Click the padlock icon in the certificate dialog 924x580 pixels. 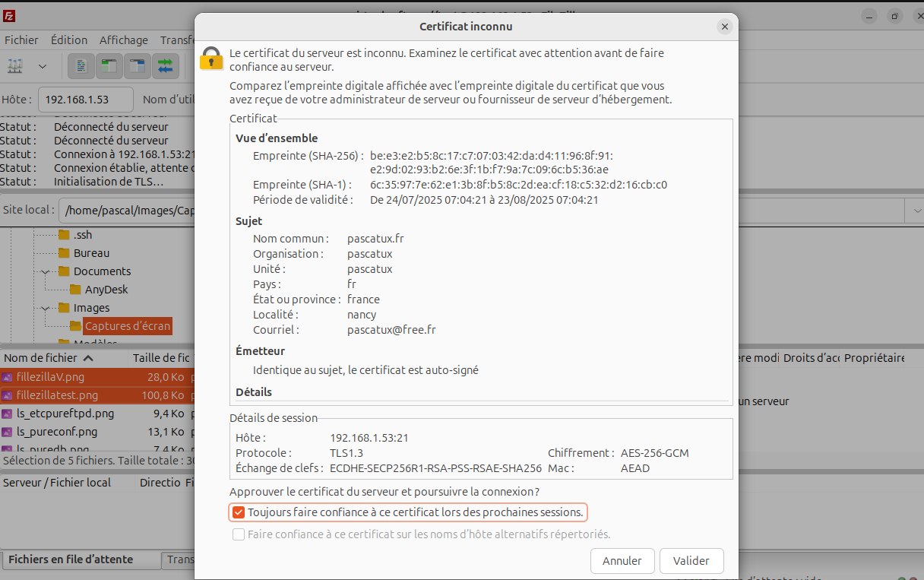click(210, 59)
